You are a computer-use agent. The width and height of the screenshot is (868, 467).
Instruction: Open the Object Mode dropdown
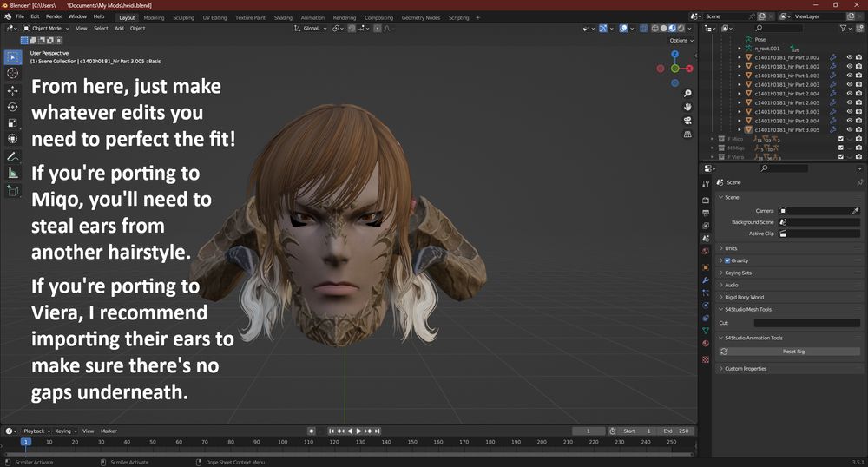coord(46,29)
